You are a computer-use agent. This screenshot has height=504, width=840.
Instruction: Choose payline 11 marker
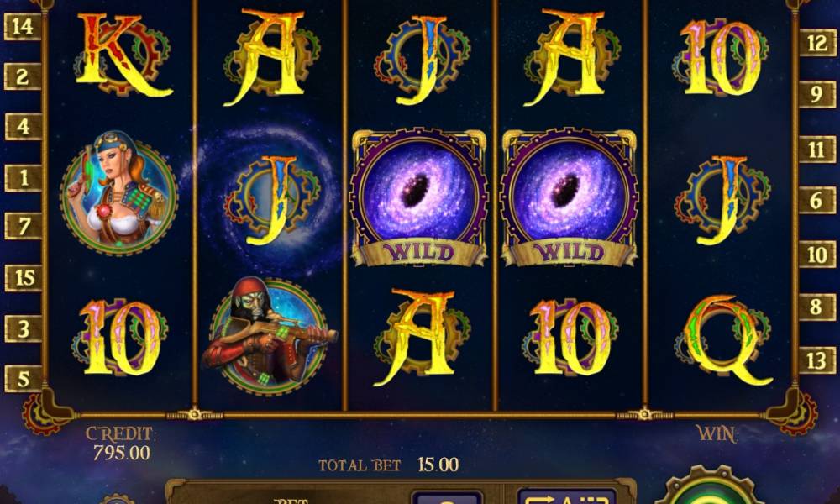(817, 150)
